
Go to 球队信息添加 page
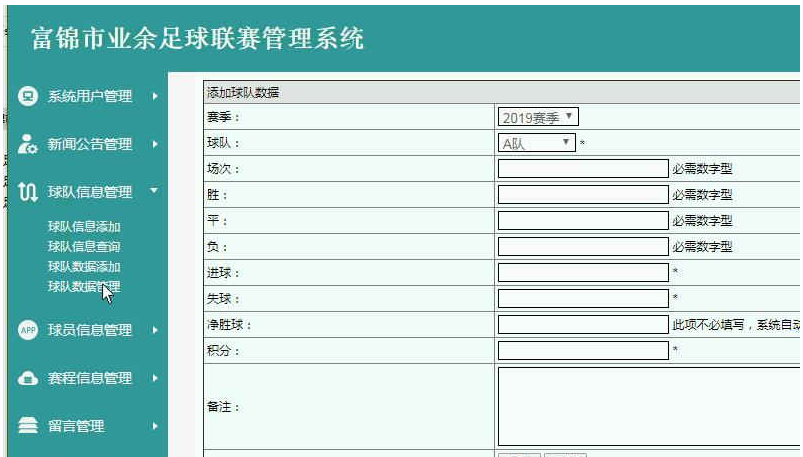click(84, 226)
